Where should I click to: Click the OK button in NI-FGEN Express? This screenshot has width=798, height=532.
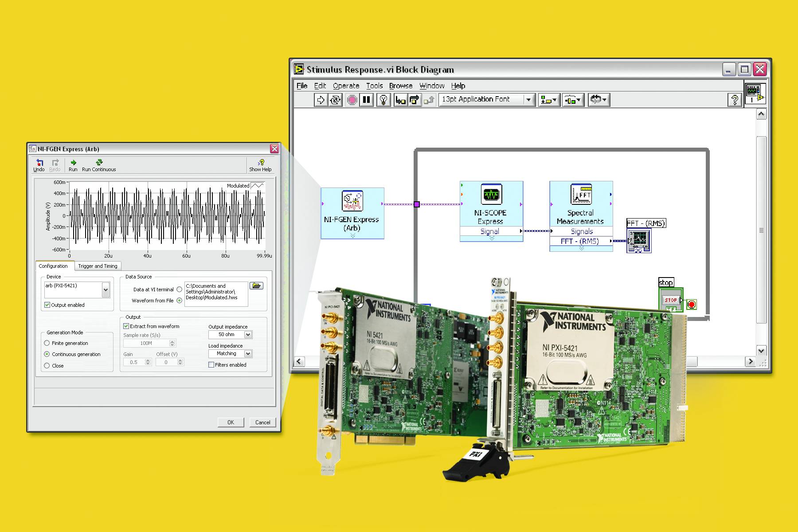click(x=230, y=422)
